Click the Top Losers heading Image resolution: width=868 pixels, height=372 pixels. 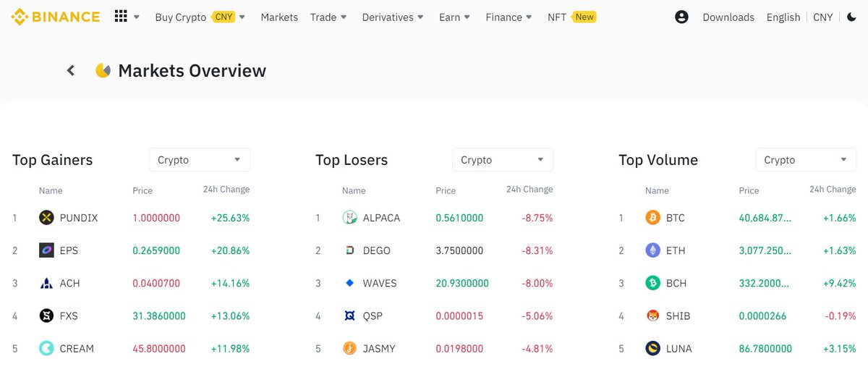[352, 160]
